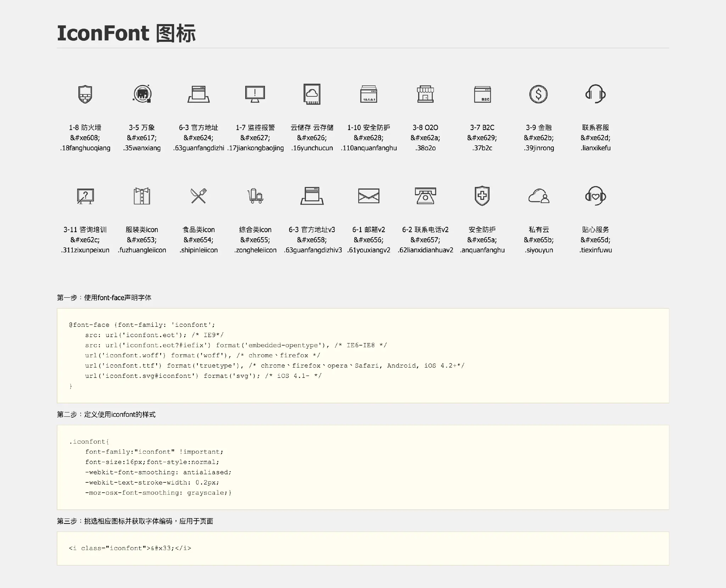Click the food fork and knife icon

pos(199,196)
